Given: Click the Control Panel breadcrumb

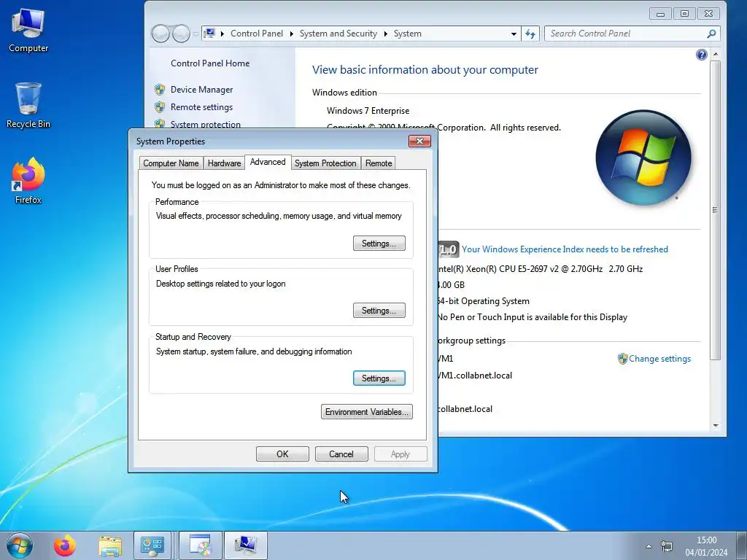Looking at the screenshot, I should click(x=257, y=34).
